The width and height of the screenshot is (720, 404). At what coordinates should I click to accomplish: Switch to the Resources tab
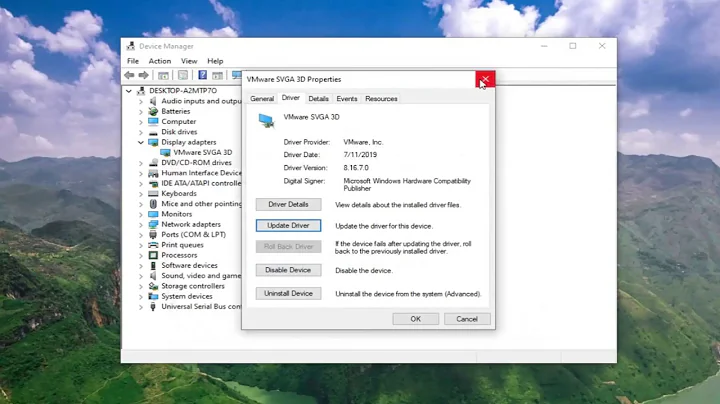[x=381, y=99]
